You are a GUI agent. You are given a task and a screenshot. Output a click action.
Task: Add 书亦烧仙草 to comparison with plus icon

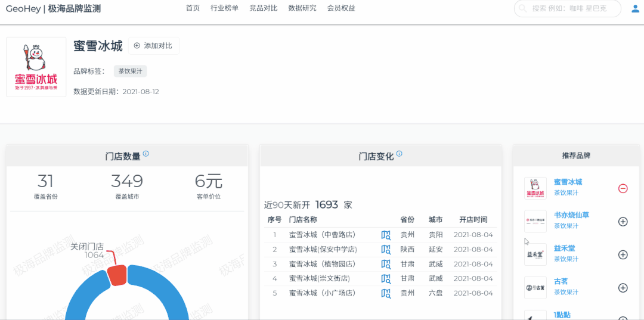point(623,222)
